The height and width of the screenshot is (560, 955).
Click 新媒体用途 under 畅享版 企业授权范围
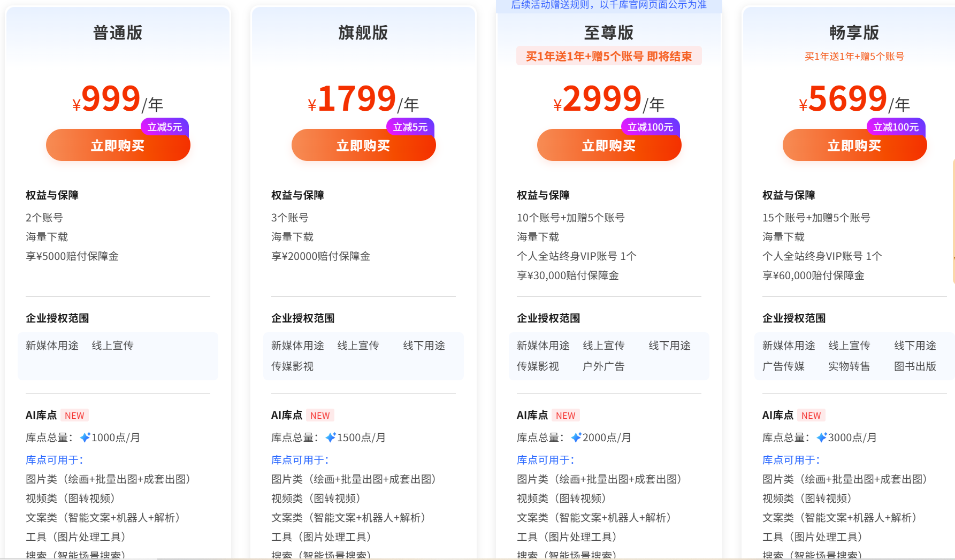pyautogui.click(x=788, y=345)
